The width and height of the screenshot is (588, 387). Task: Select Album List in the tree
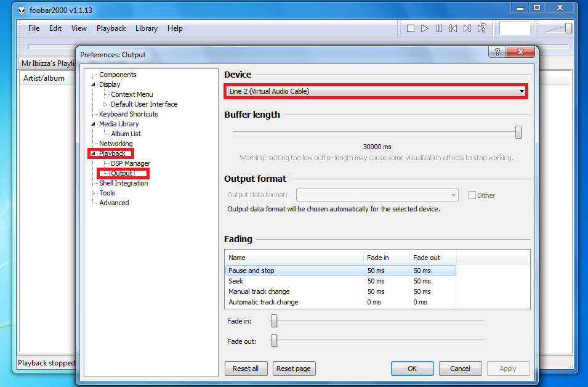pos(126,134)
